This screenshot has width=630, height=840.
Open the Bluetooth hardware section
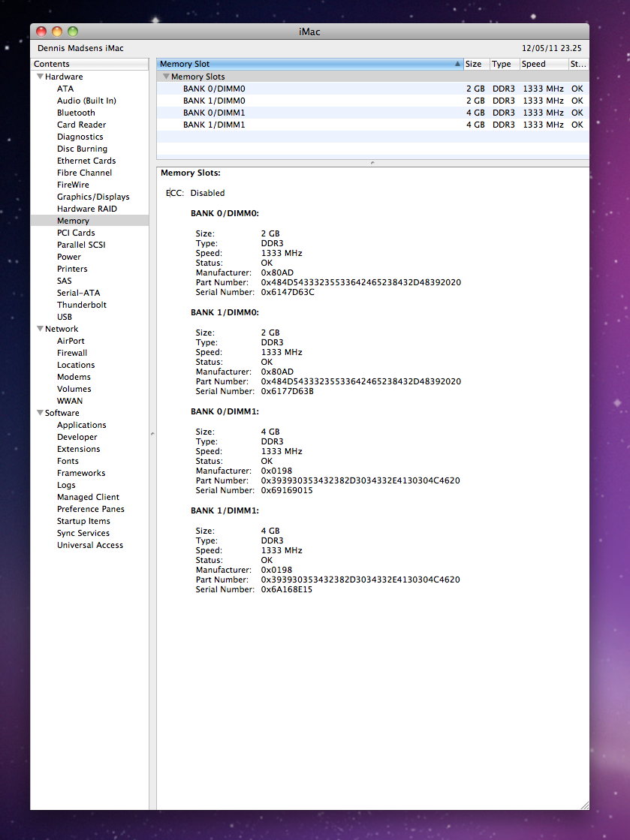pyautogui.click(x=76, y=113)
